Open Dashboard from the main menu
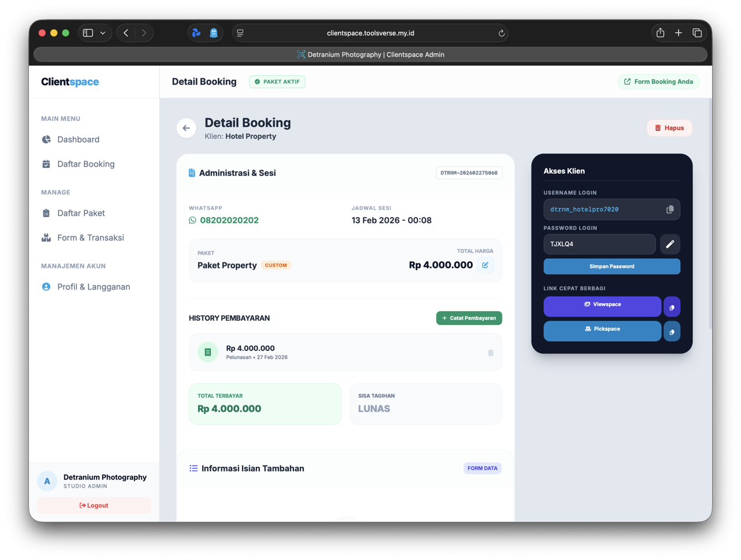The image size is (741, 560). [x=78, y=140]
